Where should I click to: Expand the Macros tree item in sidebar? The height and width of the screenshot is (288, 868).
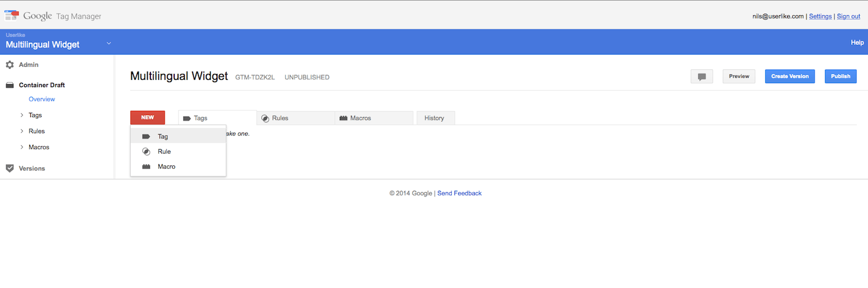point(22,147)
